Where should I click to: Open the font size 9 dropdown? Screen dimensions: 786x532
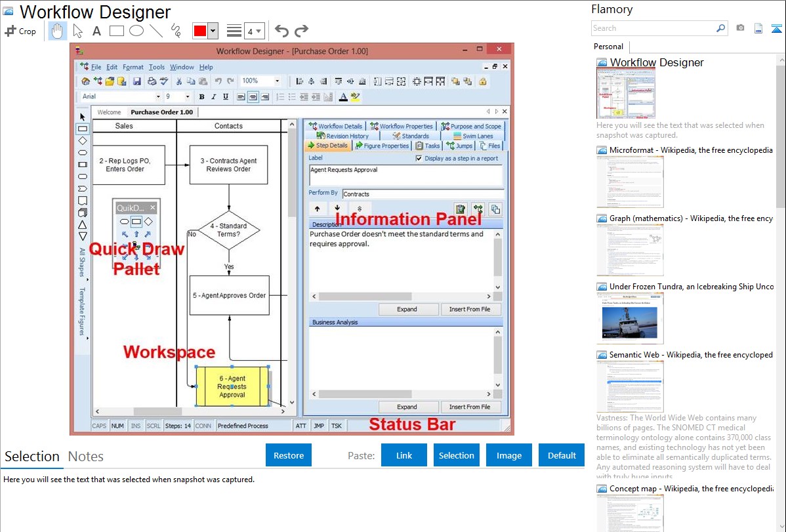[188, 97]
